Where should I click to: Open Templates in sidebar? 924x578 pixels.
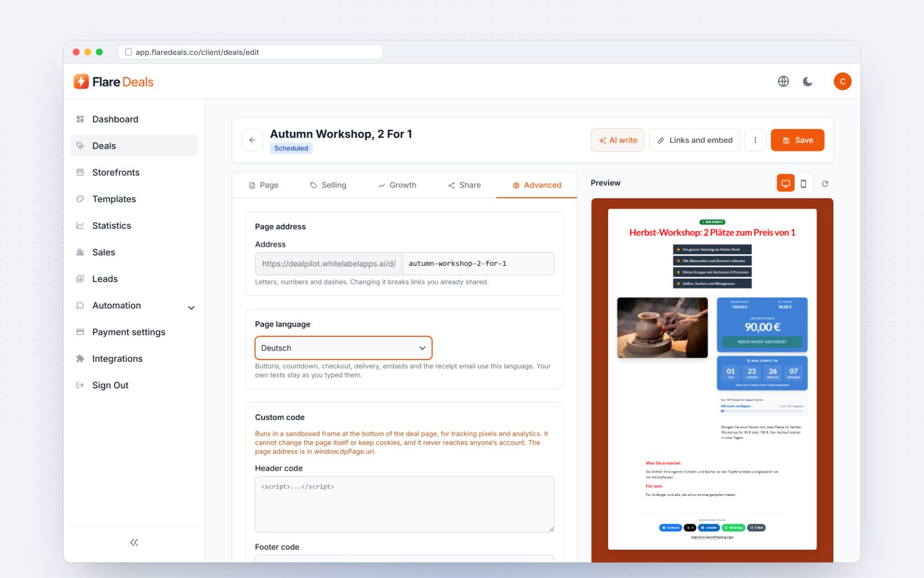tap(134, 199)
